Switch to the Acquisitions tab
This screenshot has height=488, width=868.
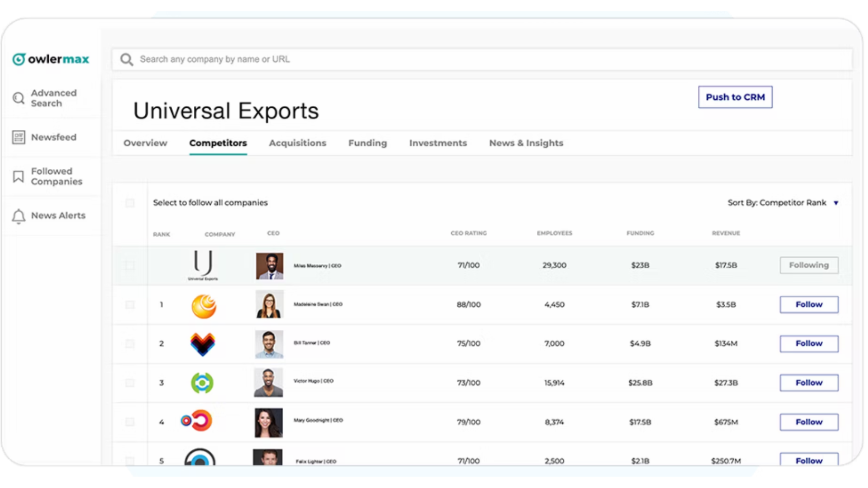(297, 143)
